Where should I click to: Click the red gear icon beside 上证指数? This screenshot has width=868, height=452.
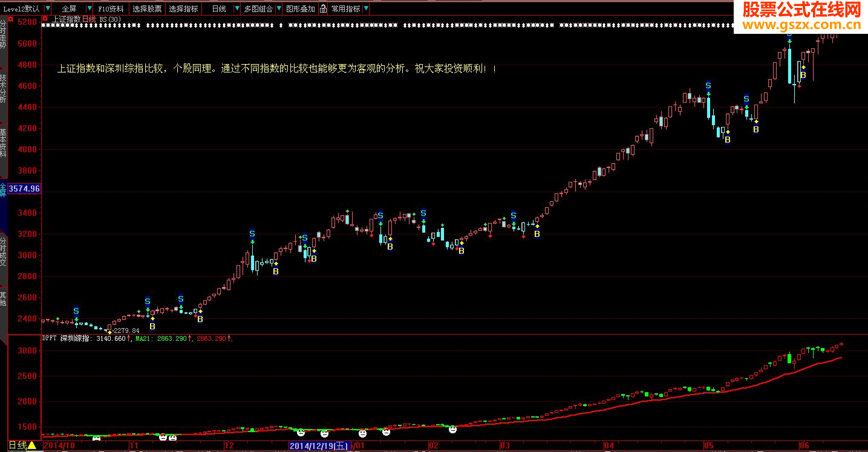click(x=45, y=19)
